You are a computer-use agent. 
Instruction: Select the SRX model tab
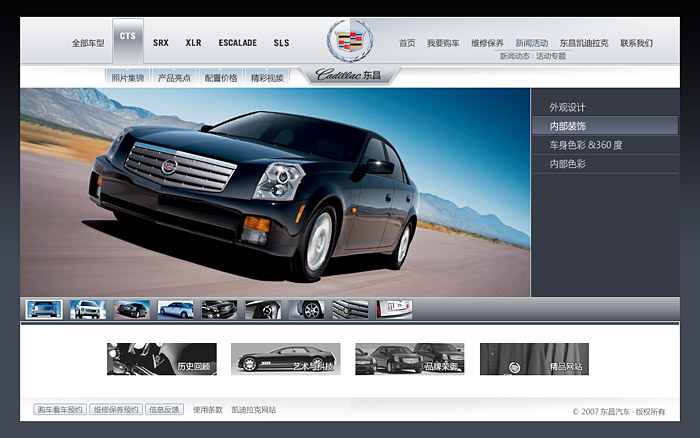coord(161,43)
